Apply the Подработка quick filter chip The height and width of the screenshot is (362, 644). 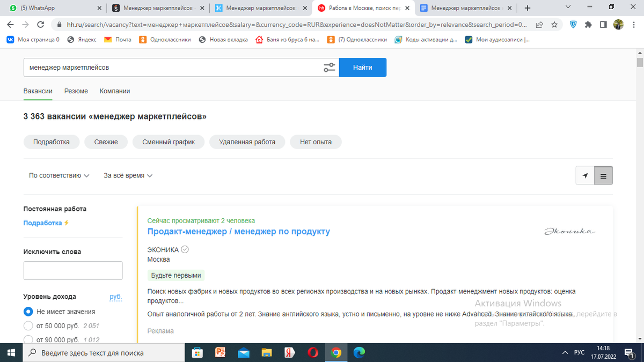pyautogui.click(x=52, y=142)
